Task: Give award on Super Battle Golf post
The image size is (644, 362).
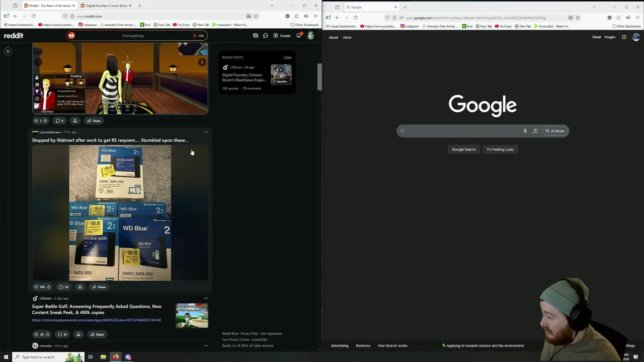Action: 78,334
